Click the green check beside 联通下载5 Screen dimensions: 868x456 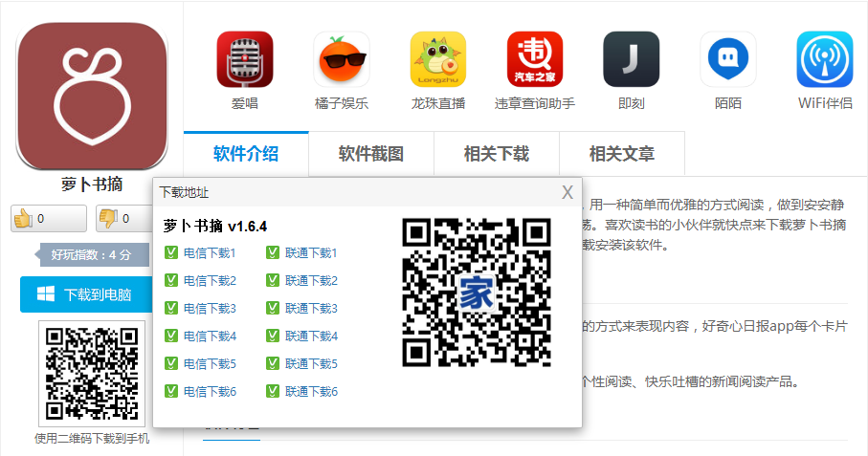(273, 363)
